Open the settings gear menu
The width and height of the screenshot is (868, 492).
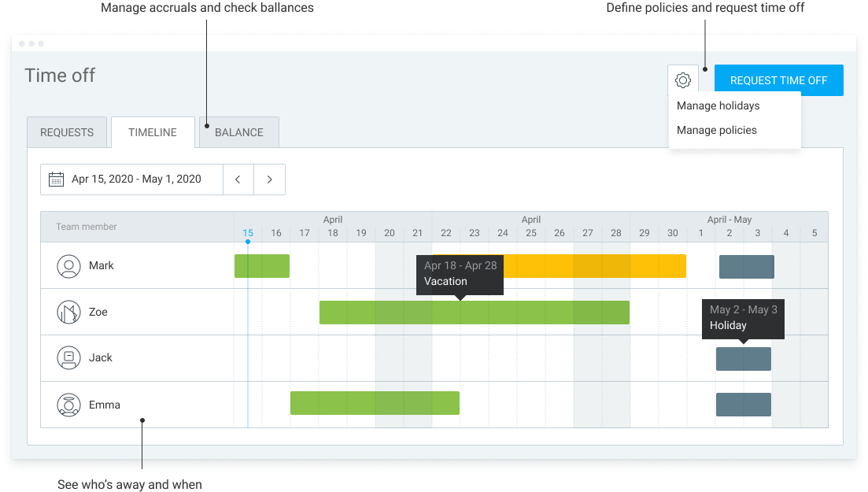coord(682,80)
